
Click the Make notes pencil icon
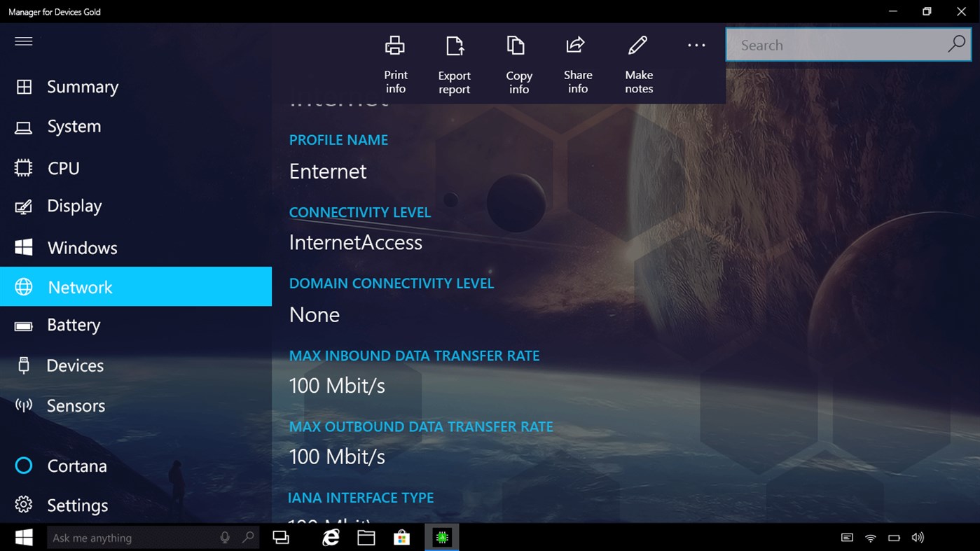tap(637, 44)
